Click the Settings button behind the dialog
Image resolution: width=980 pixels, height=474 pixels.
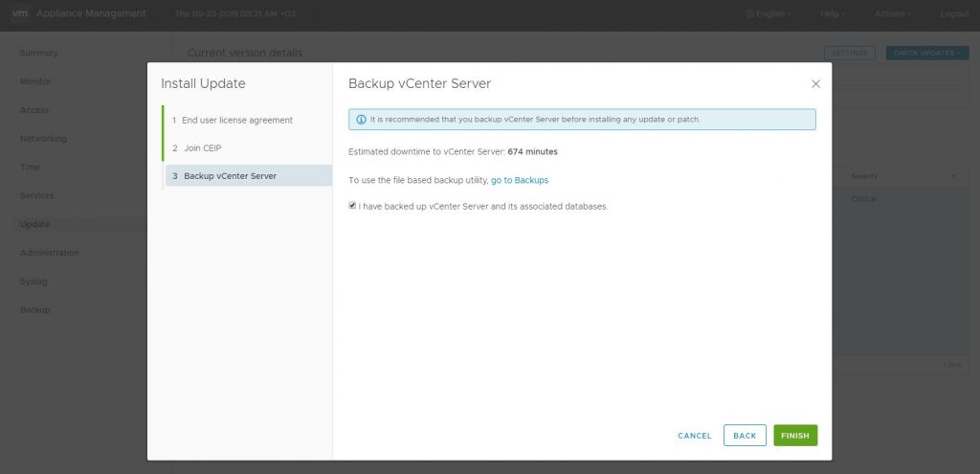(x=850, y=54)
